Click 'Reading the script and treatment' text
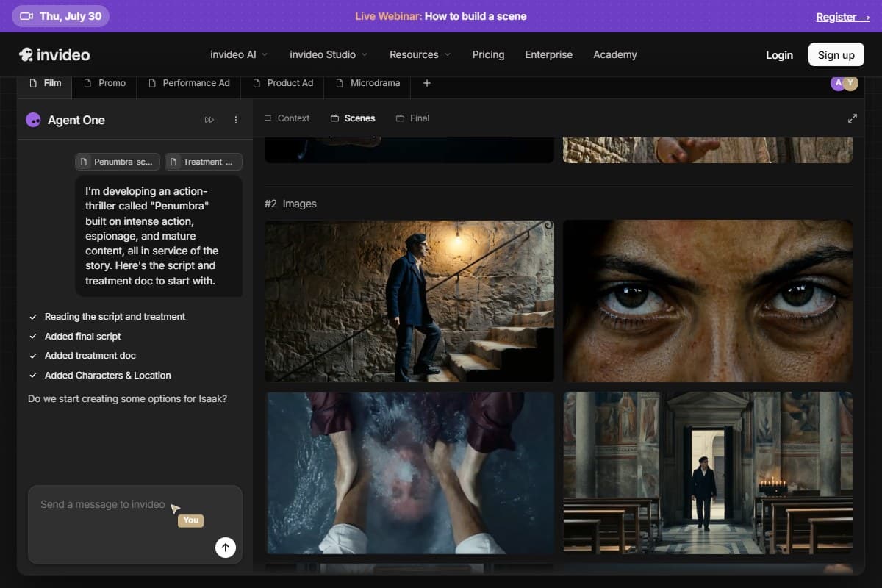Viewport: 882px width, 588px height. (x=115, y=317)
